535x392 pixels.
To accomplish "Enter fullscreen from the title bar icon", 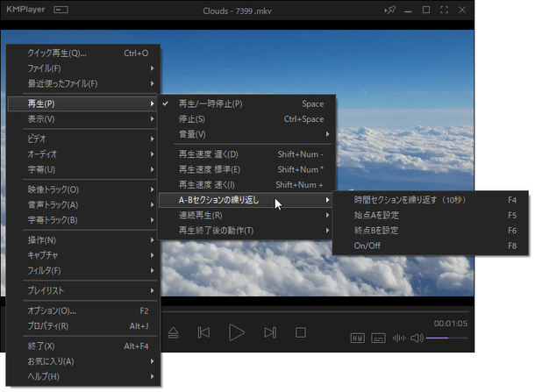I will click(x=445, y=11).
